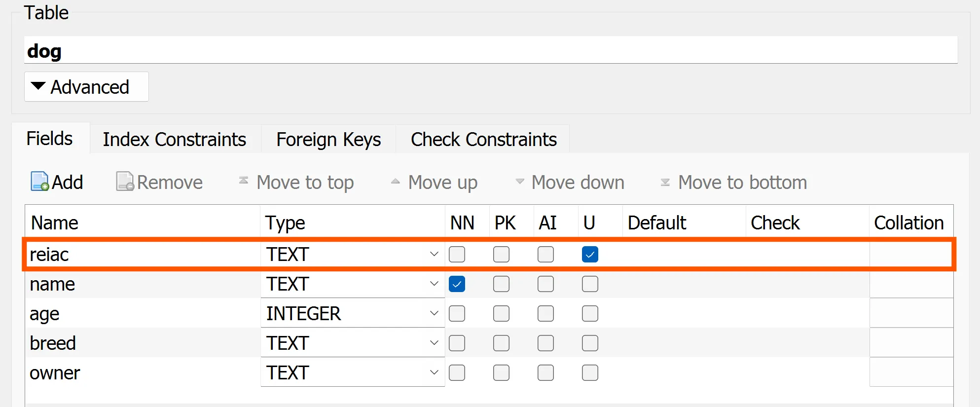The height and width of the screenshot is (407, 980).
Task: Open the type dropdown for owner
Action: 434,373
